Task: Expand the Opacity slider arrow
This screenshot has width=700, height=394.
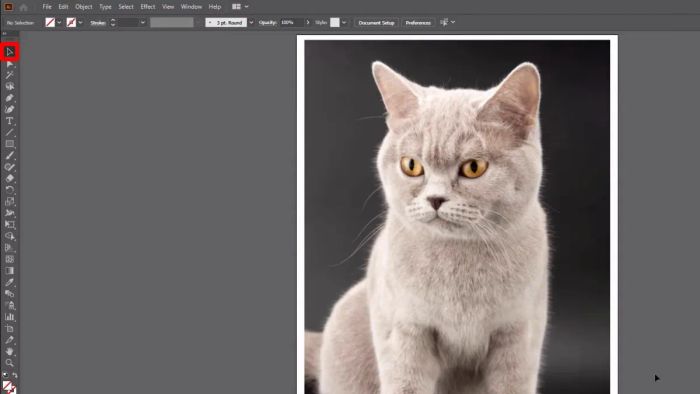Action: (x=308, y=22)
